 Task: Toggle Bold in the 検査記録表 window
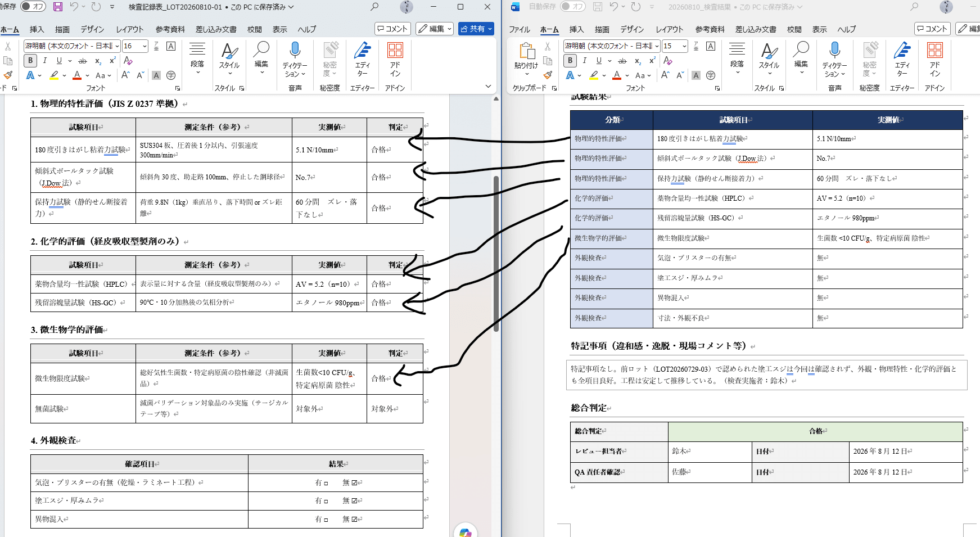30,61
